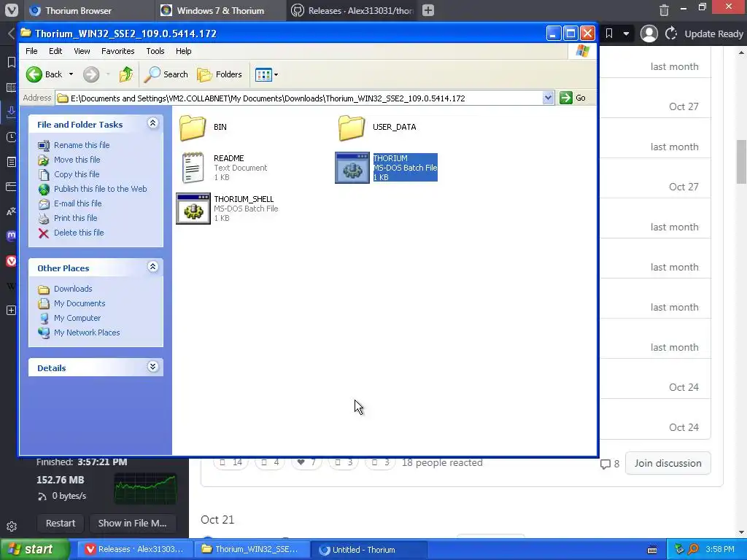Open the File menu
747x560 pixels.
(31, 51)
